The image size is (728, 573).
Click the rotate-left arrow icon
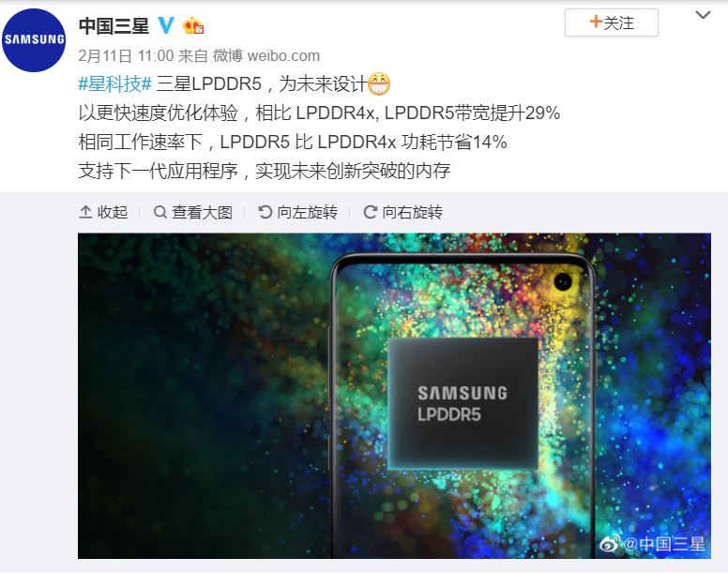click(x=265, y=212)
